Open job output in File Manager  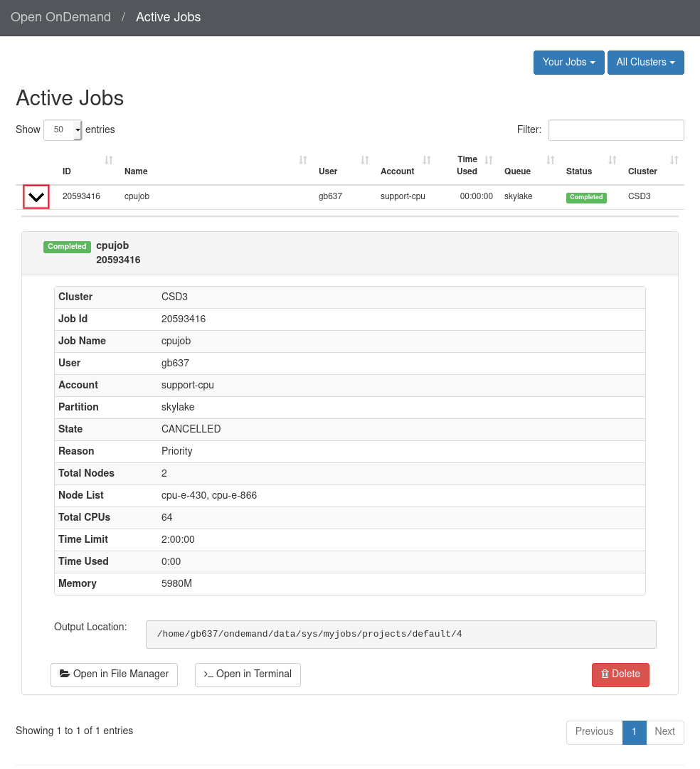[x=114, y=674]
